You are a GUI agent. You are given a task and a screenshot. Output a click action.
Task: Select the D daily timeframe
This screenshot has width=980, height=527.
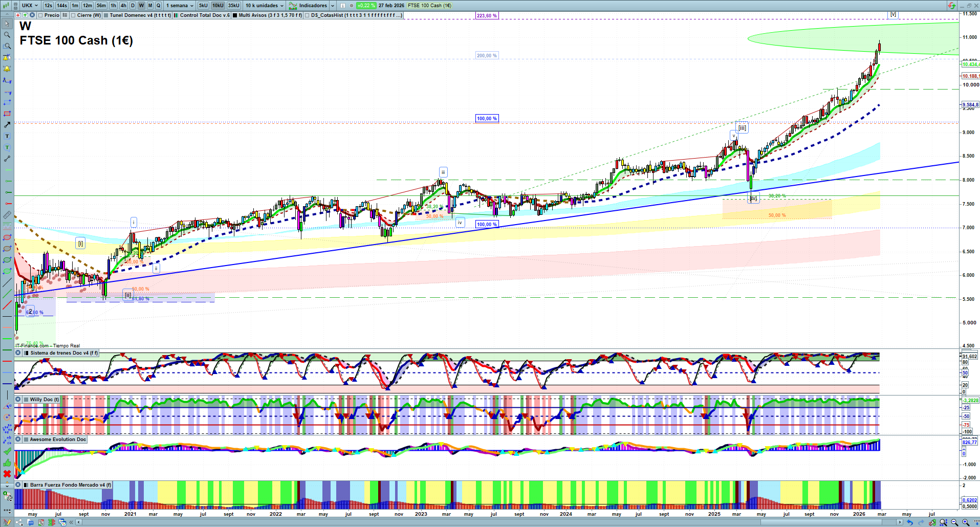pyautogui.click(x=133, y=6)
